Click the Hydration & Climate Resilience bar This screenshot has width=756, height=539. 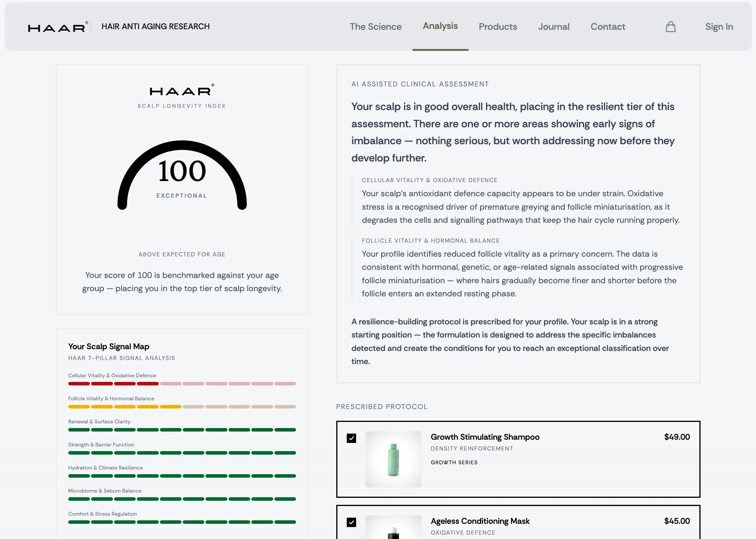pyautogui.click(x=182, y=476)
